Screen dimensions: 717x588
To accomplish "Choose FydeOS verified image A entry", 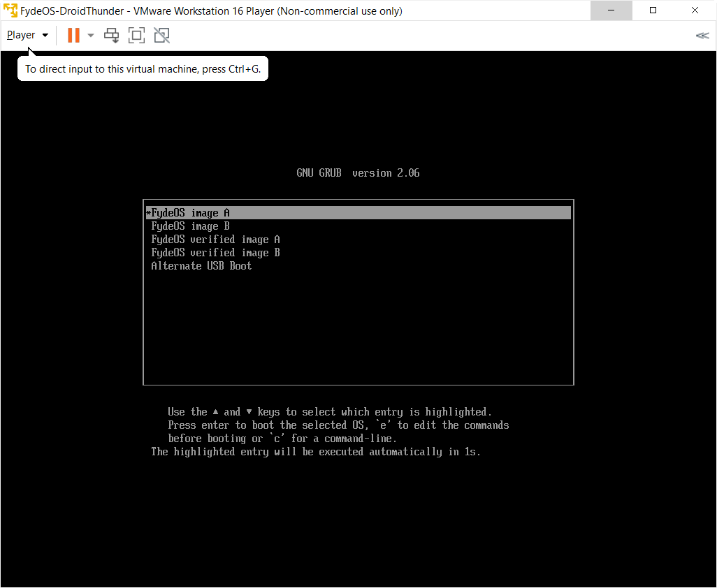I will (x=358, y=240).
